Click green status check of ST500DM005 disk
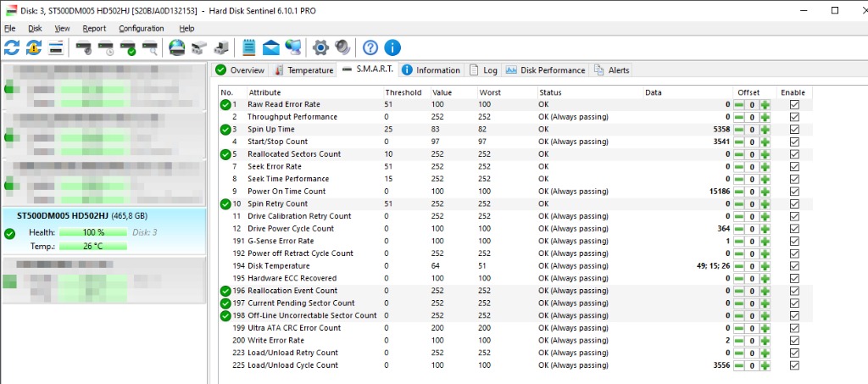This screenshot has height=384, width=868. click(x=9, y=234)
